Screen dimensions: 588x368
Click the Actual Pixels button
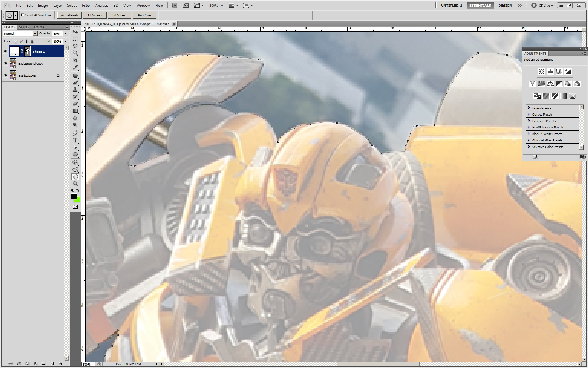[69, 15]
